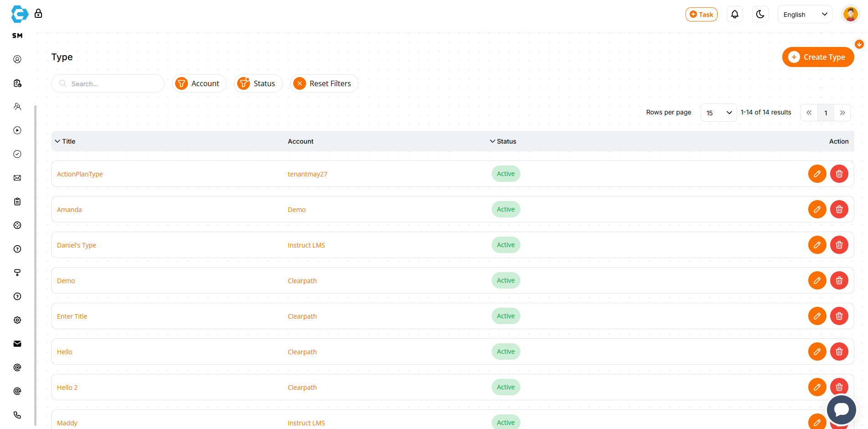The image size is (868, 429).
Task: Focus the Search input field
Action: point(108,83)
